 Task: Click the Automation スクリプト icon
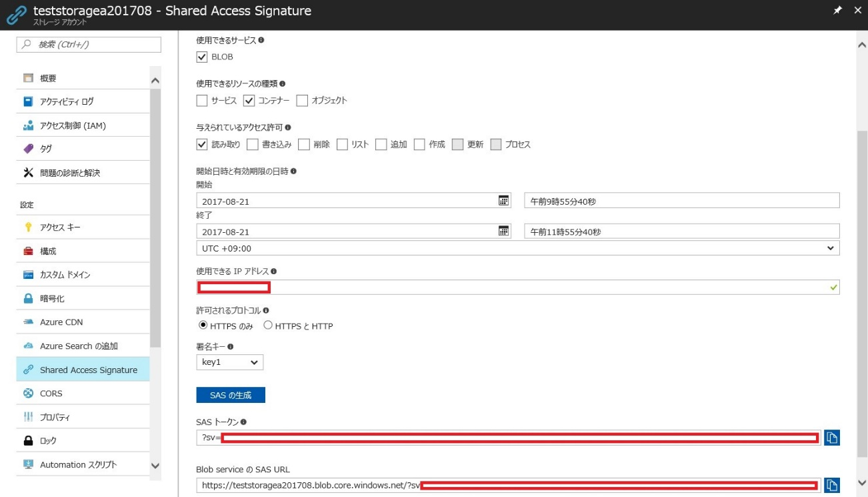[x=28, y=464]
